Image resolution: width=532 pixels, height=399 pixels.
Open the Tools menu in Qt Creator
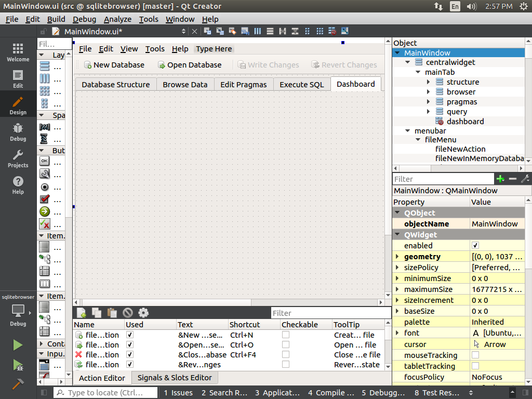click(x=149, y=19)
